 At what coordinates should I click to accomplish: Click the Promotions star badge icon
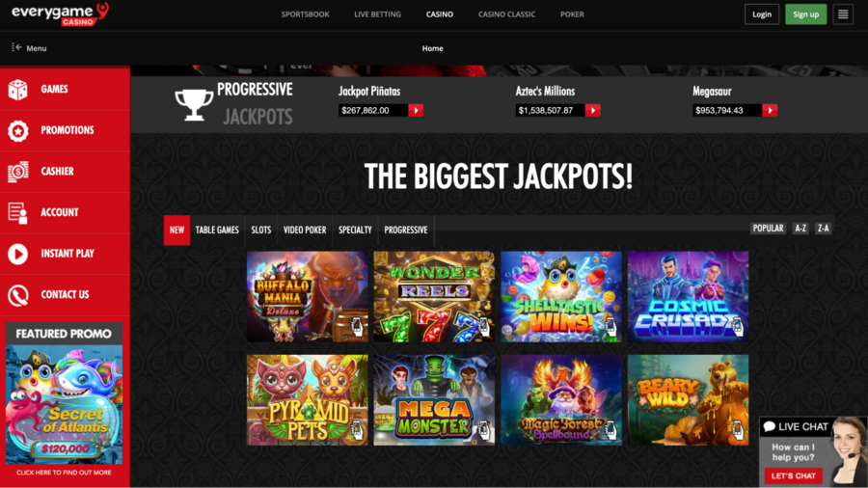tap(17, 130)
